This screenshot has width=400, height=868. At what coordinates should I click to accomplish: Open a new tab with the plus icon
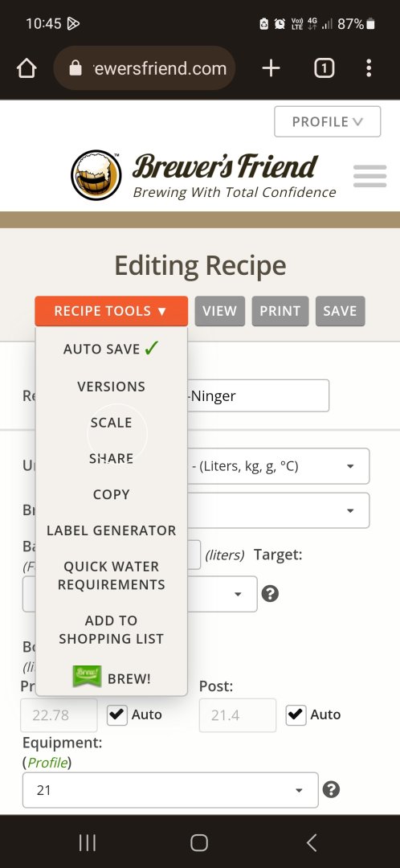(x=271, y=68)
